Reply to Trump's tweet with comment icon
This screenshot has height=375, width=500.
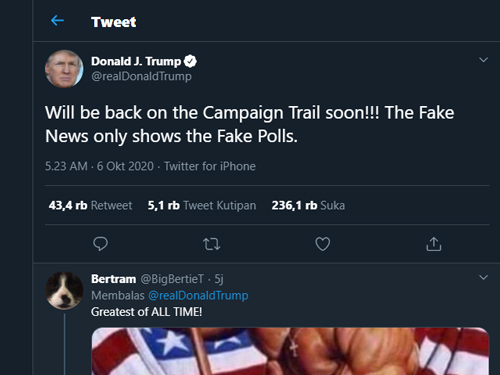[100, 244]
